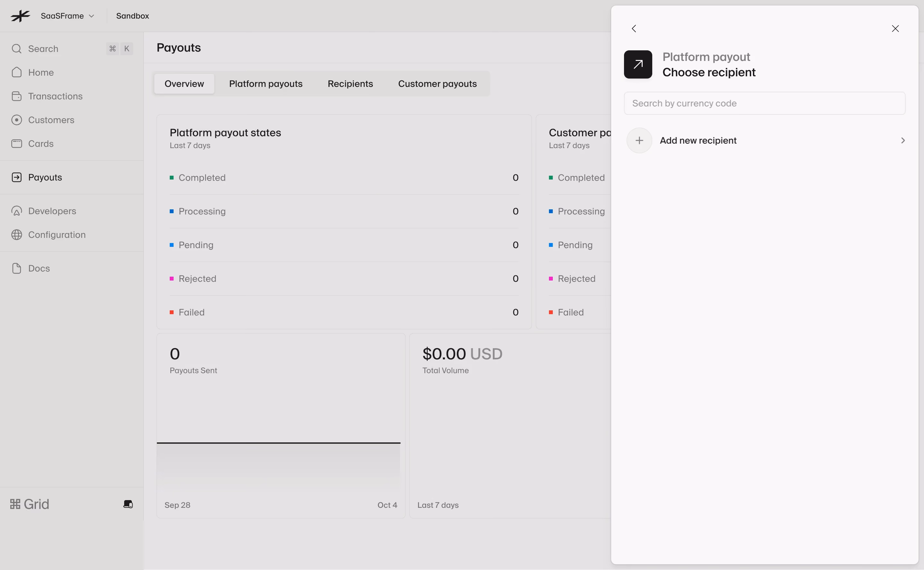Viewport: 924px width, 570px height.
Task: Click the theme toggle icon beside Grid
Action: 128,504
